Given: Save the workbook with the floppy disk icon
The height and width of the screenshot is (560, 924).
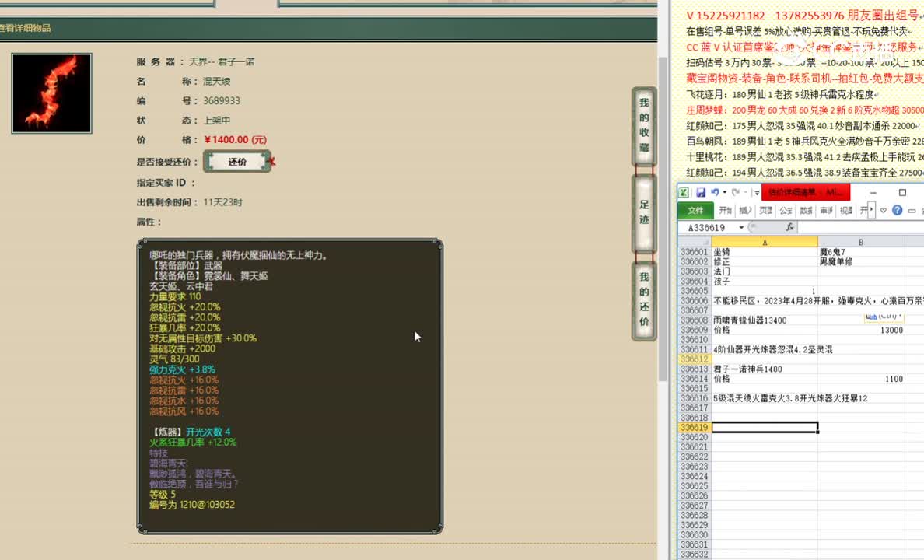Looking at the screenshot, I should pyautogui.click(x=701, y=192).
